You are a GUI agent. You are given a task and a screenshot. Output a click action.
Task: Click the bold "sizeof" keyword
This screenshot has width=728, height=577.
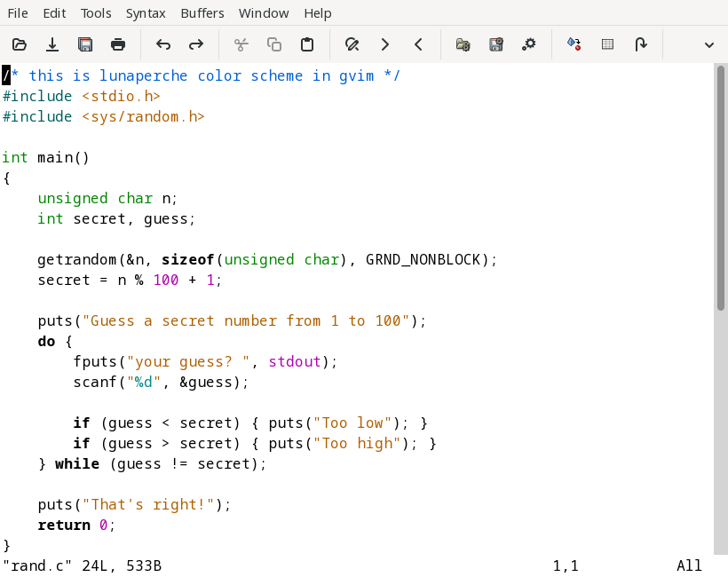tap(187, 259)
